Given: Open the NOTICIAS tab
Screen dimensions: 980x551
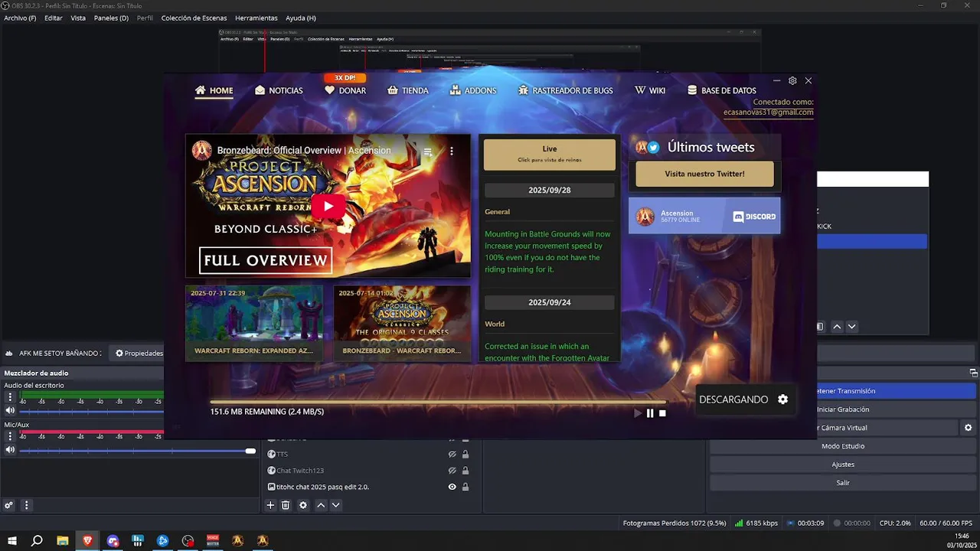Looking at the screenshot, I should [279, 90].
